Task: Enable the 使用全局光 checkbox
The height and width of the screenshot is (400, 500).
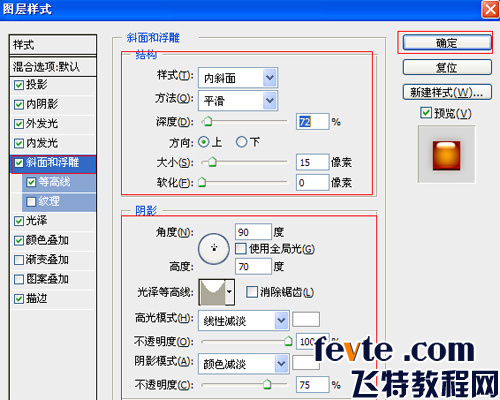Action: 241,249
